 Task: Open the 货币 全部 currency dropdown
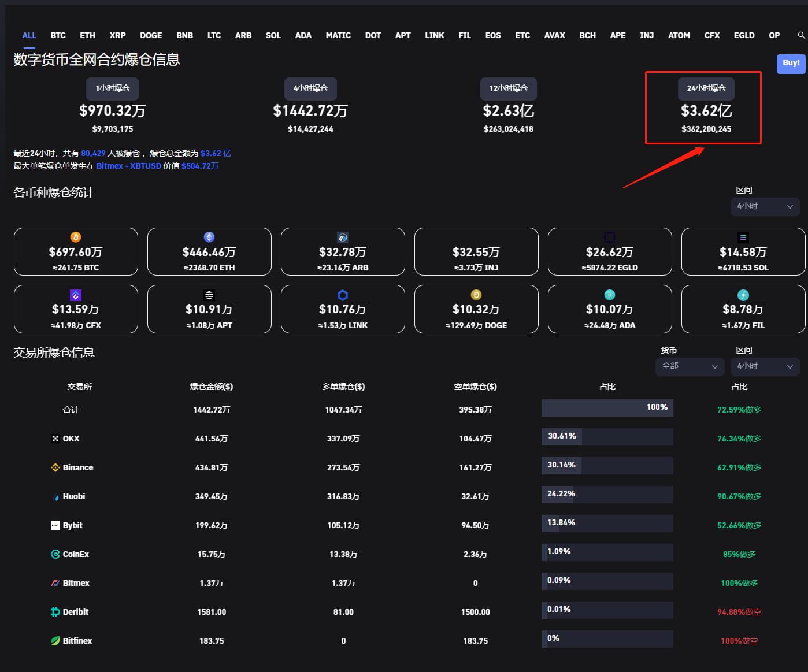pyautogui.click(x=690, y=366)
